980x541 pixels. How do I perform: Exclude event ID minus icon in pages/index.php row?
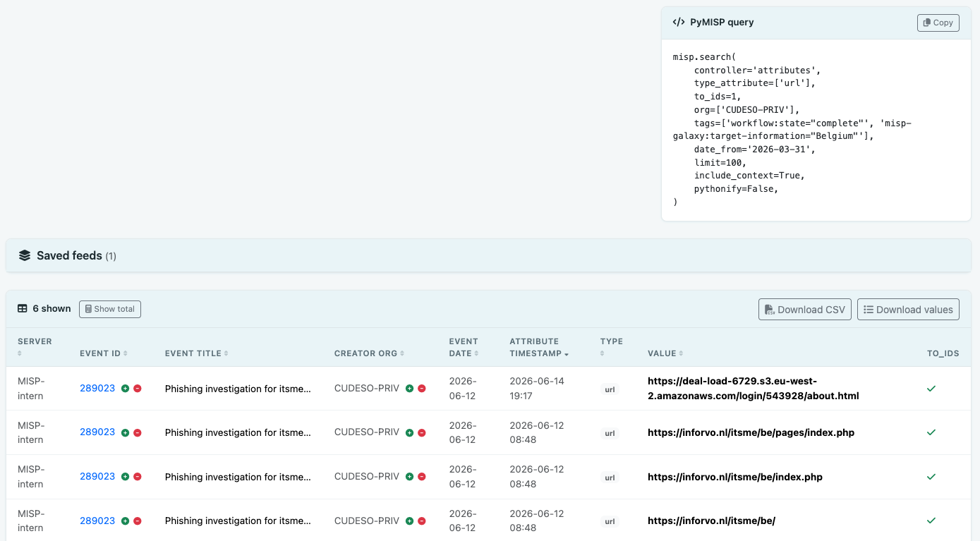point(138,432)
